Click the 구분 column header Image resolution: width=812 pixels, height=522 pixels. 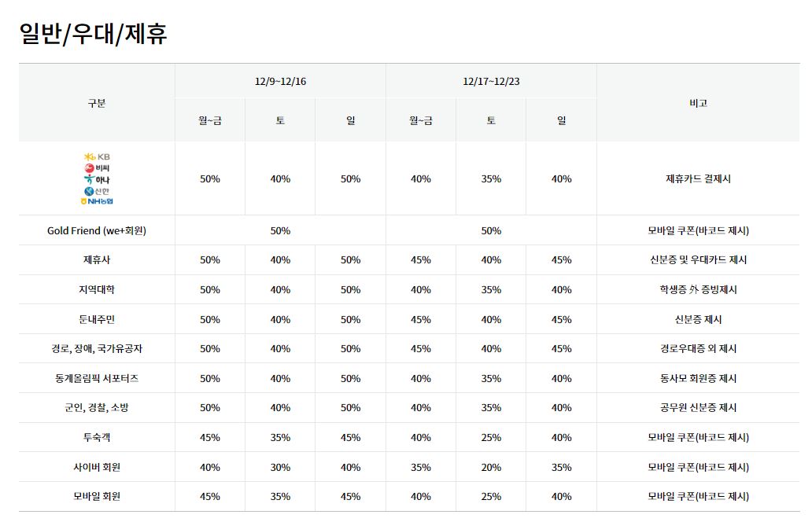tap(97, 103)
